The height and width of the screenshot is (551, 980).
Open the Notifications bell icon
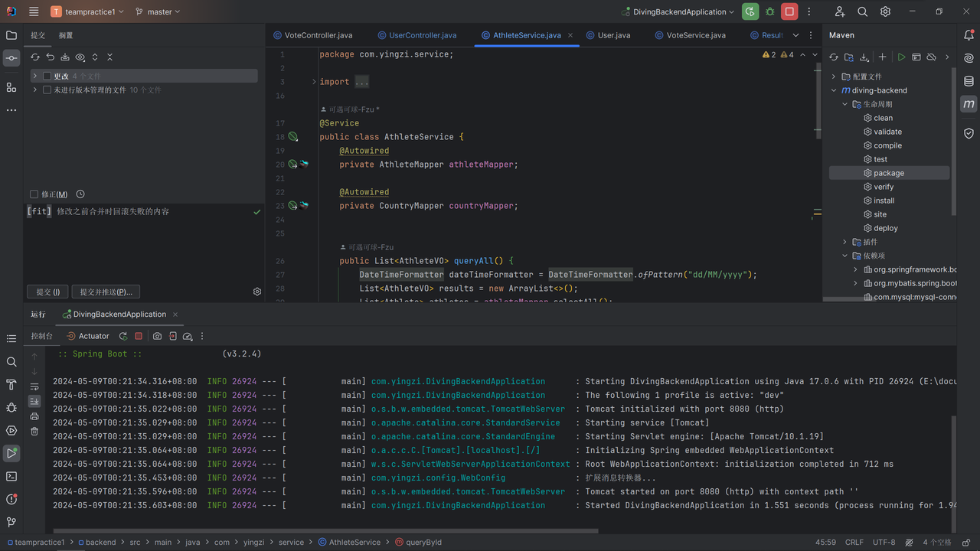969,35
